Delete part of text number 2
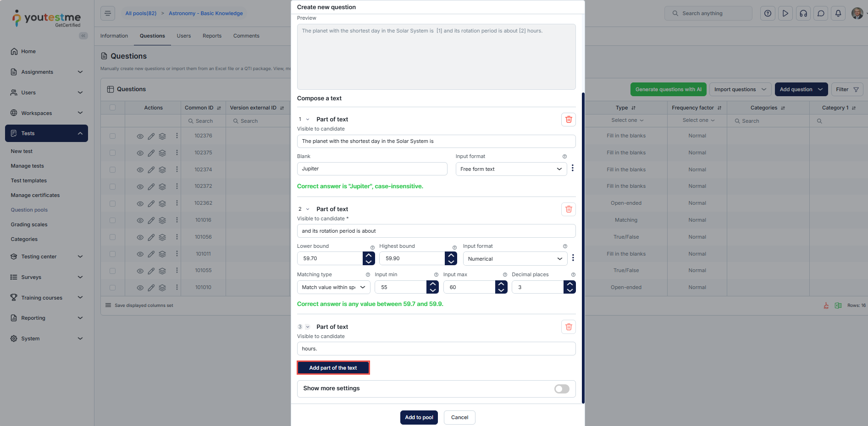Image resolution: width=868 pixels, height=426 pixels. pos(569,209)
